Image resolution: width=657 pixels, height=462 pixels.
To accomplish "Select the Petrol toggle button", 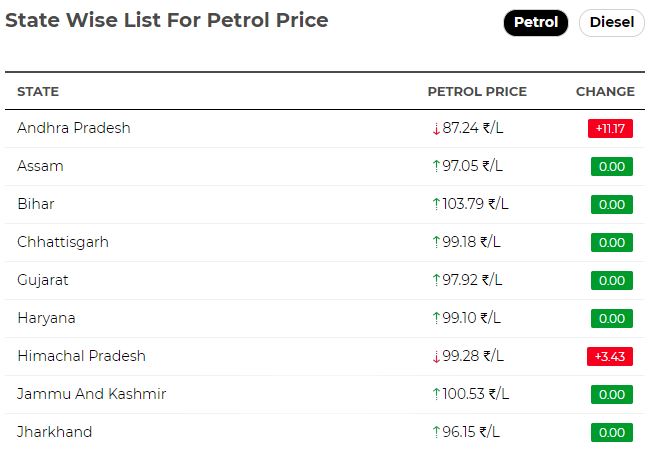I will pyautogui.click(x=535, y=22).
